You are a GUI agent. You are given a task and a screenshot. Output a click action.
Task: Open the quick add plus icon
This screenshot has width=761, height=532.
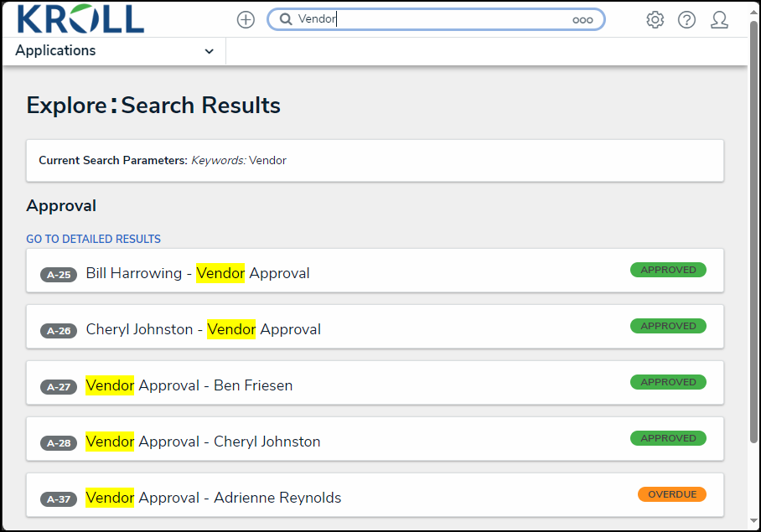pyautogui.click(x=245, y=19)
